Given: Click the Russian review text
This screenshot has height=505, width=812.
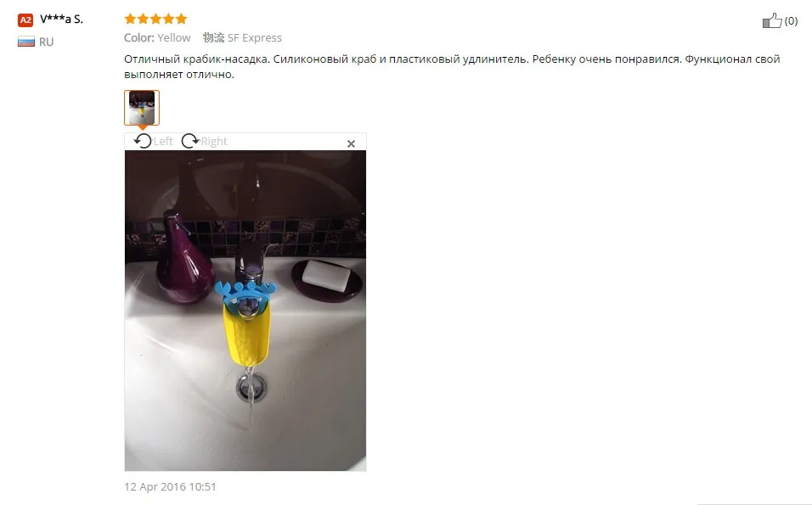Looking at the screenshot, I should click(452, 67).
